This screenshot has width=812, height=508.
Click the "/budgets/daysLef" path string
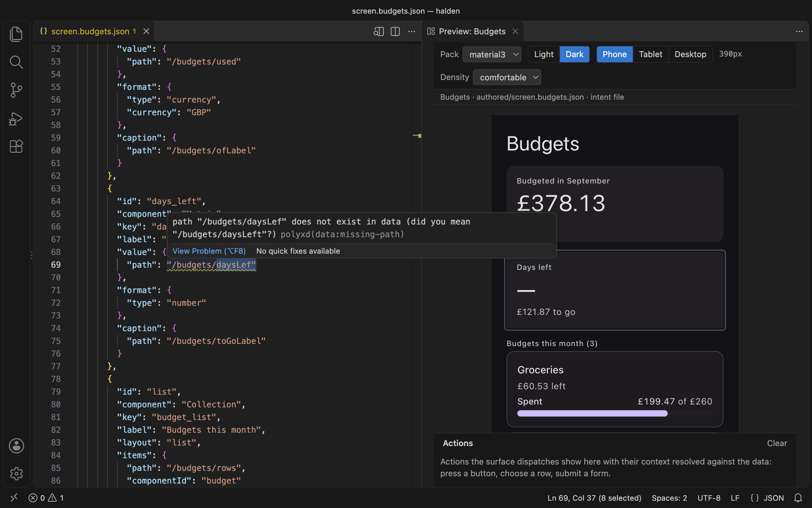pyautogui.click(x=211, y=265)
